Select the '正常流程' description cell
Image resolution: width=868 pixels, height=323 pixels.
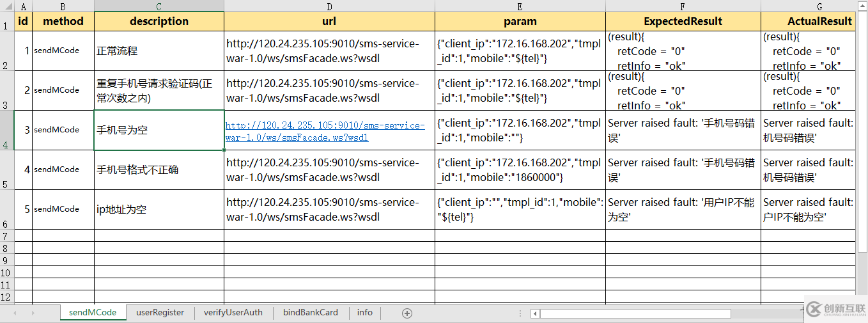159,51
